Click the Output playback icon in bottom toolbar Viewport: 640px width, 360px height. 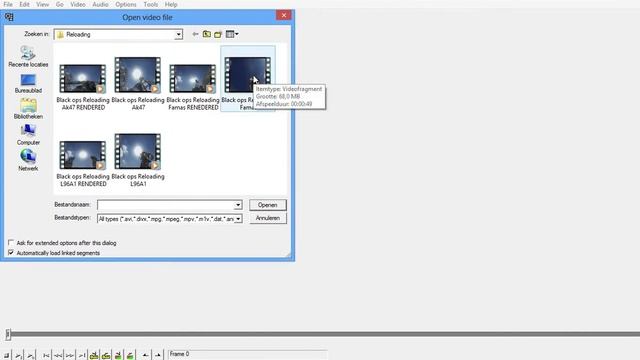tap(31, 356)
